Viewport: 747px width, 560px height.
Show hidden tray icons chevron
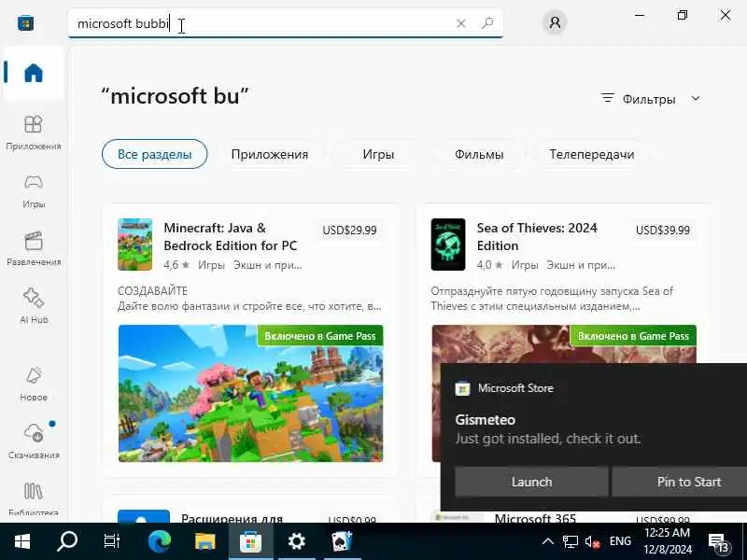point(548,541)
